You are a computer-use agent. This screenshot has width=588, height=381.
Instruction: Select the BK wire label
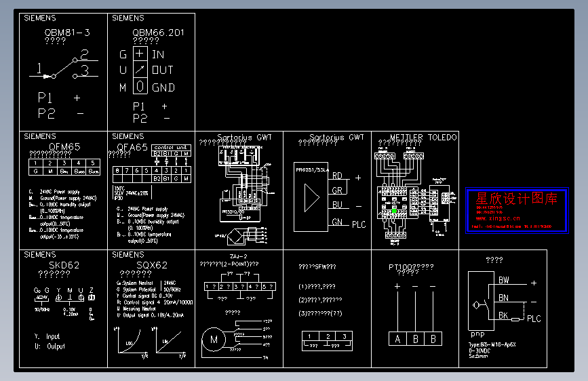[503, 315]
